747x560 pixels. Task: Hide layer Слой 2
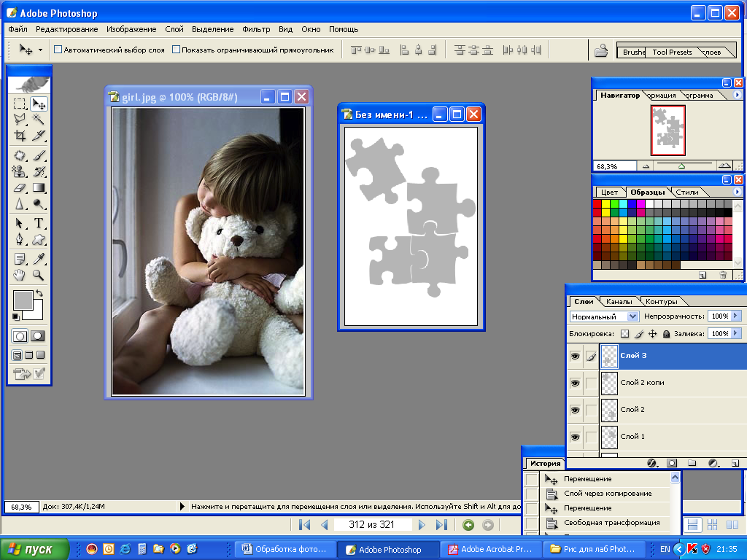click(x=576, y=410)
